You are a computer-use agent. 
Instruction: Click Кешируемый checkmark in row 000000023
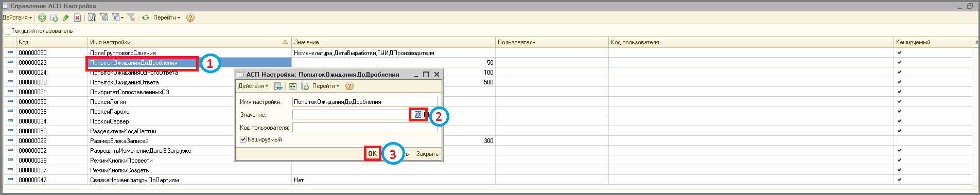coord(899,62)
